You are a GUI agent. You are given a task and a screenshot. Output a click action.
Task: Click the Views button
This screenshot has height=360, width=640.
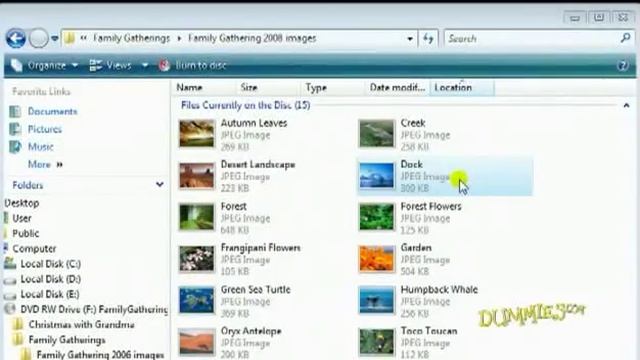click(x=111, y=65)
